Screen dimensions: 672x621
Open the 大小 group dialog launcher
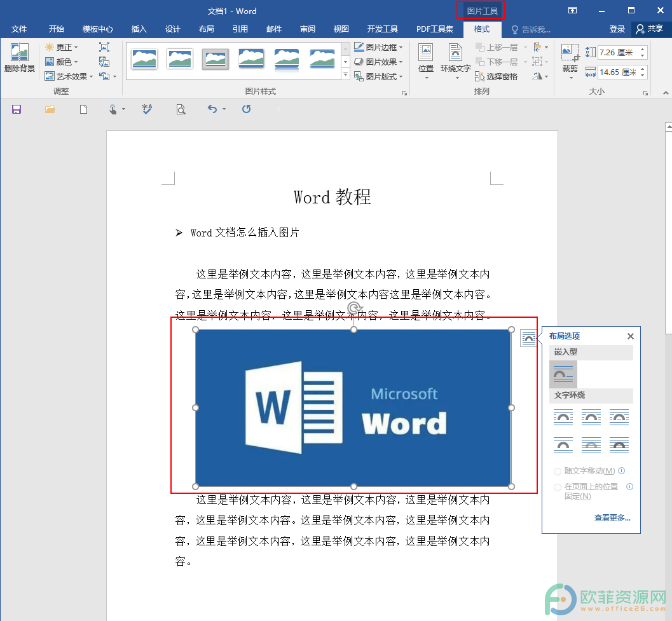tap(645, 93)
